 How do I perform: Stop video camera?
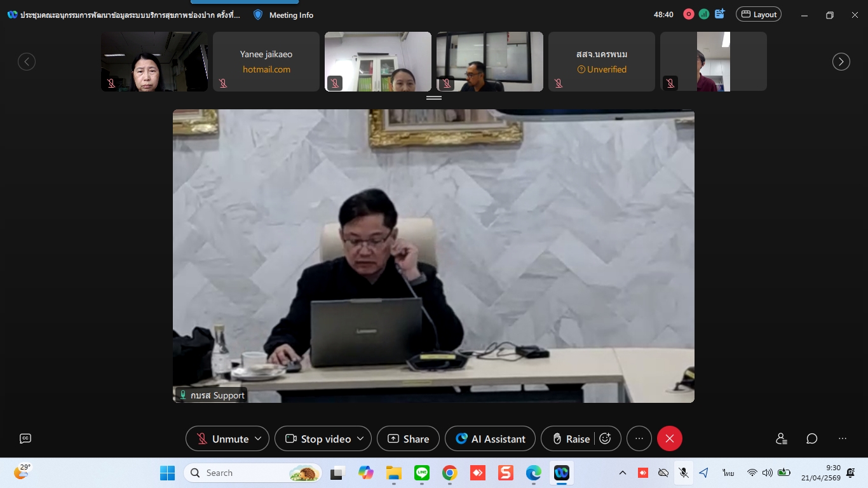tap(319, 438)
